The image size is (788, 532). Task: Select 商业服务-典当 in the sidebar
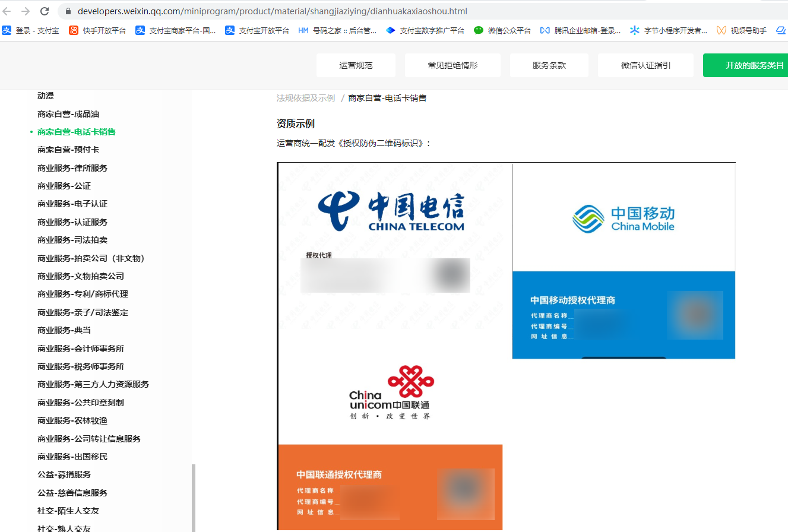64,330
